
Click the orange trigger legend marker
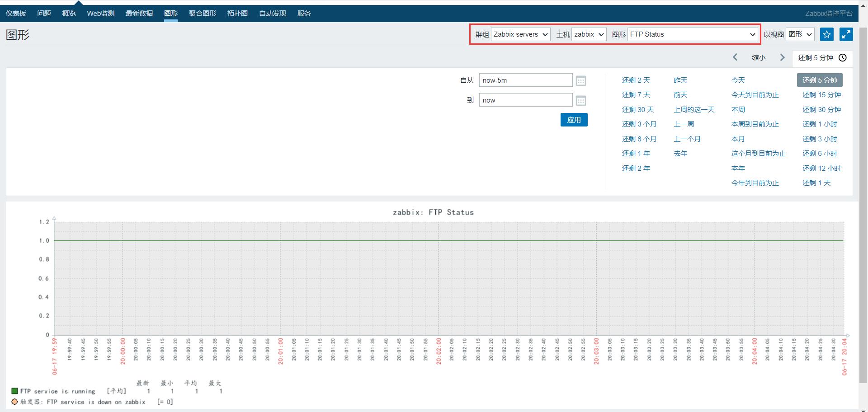(x=14, y=402)
